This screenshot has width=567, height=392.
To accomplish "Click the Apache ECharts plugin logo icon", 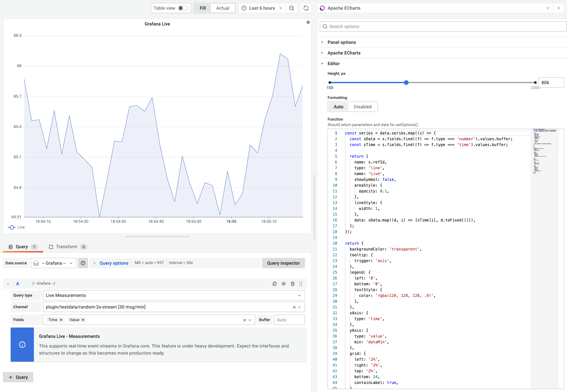I will tap(322, 8).
